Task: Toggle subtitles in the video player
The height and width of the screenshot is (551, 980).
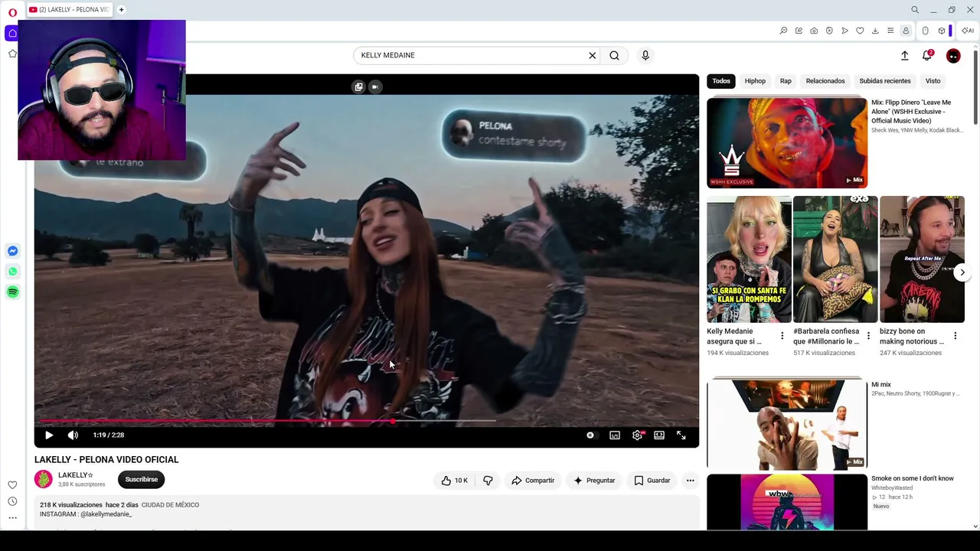Action: click(615, 435)
